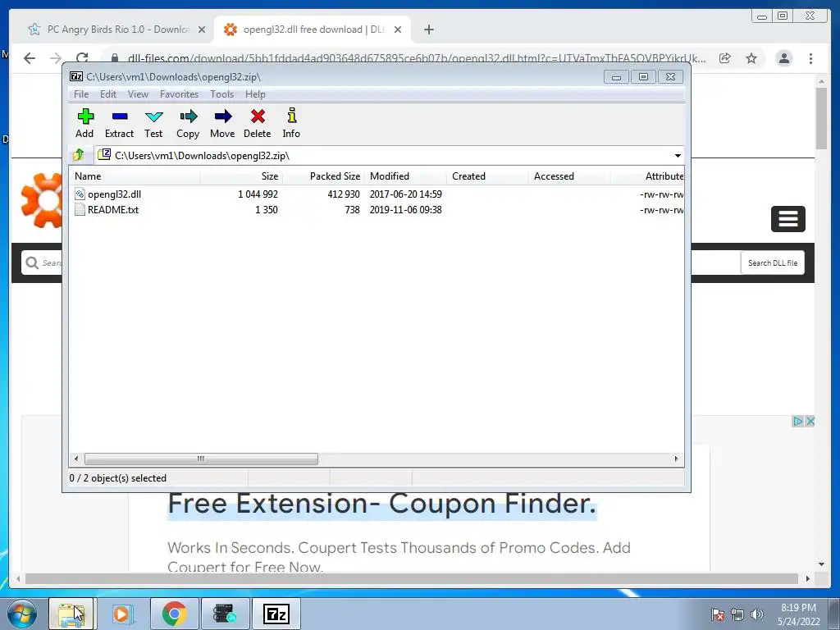This screenshot has width=840, height=630.
Task: Open the hamburger menu on DLL-files page
Action: tap(788, 218)
